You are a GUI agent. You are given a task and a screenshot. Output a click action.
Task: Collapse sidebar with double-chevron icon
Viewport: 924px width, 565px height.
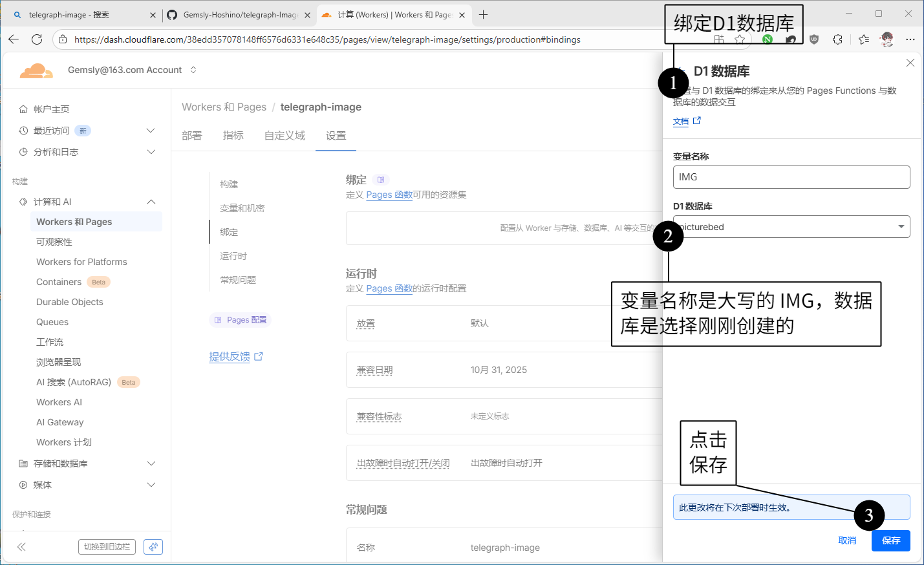coord(21,547)
